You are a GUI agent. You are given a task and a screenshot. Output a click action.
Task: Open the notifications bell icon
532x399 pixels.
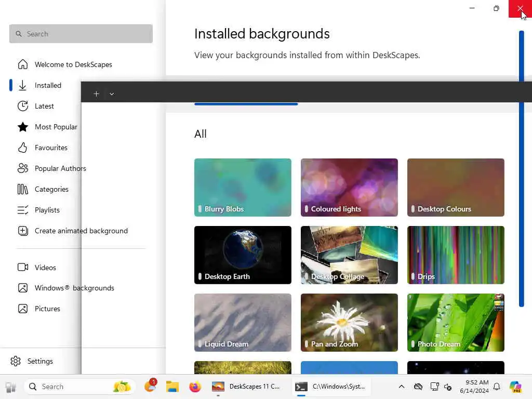coord(497,387)
